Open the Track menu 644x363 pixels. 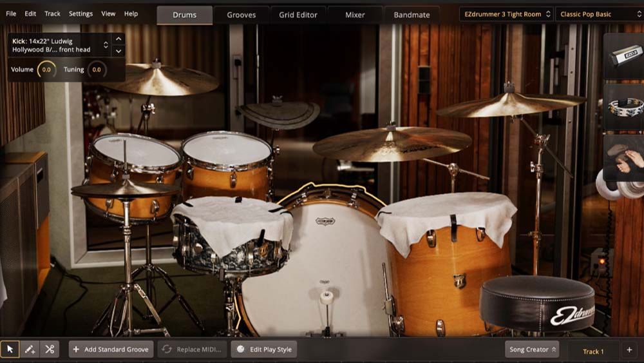click(x=52, y=14)
